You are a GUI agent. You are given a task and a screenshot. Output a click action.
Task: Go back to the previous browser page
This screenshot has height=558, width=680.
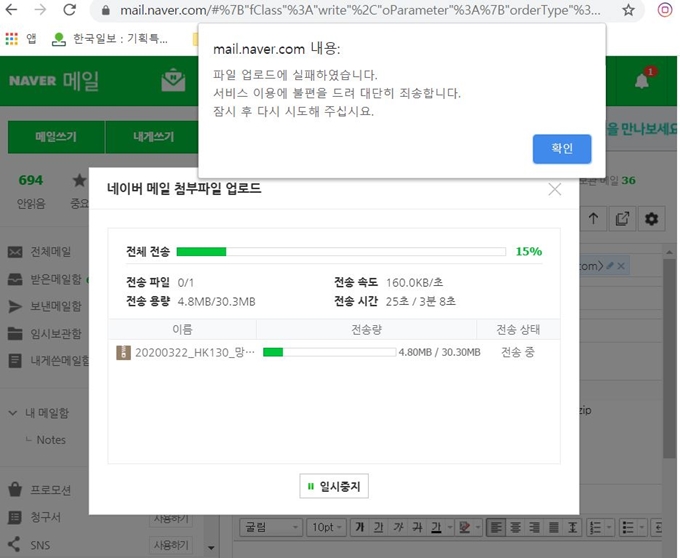(x=11, y=10)
